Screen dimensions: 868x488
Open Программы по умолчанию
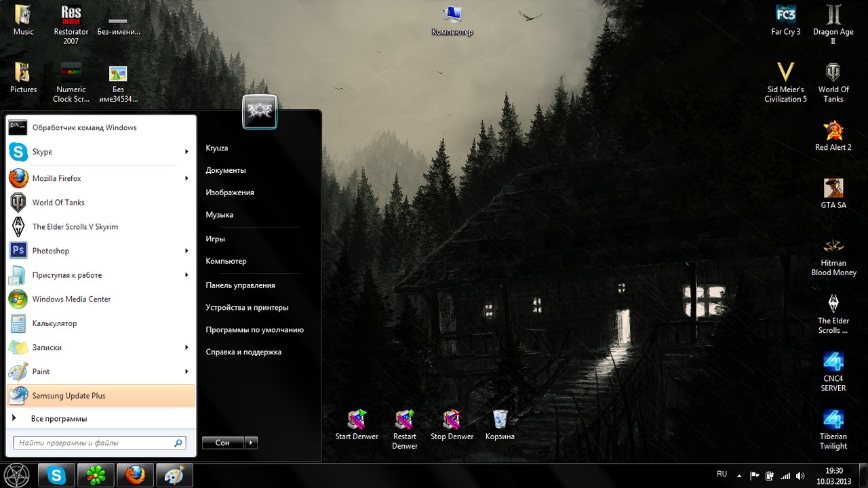tap(254, 330)
